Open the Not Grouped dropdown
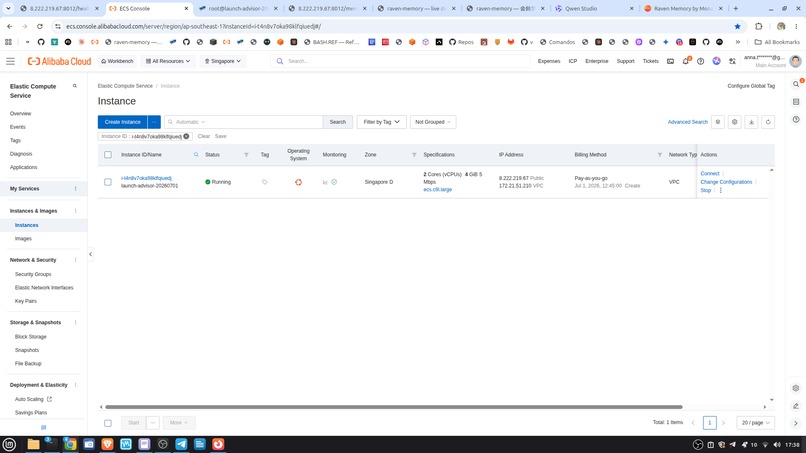The image size is (806, 453). (433, 122)
